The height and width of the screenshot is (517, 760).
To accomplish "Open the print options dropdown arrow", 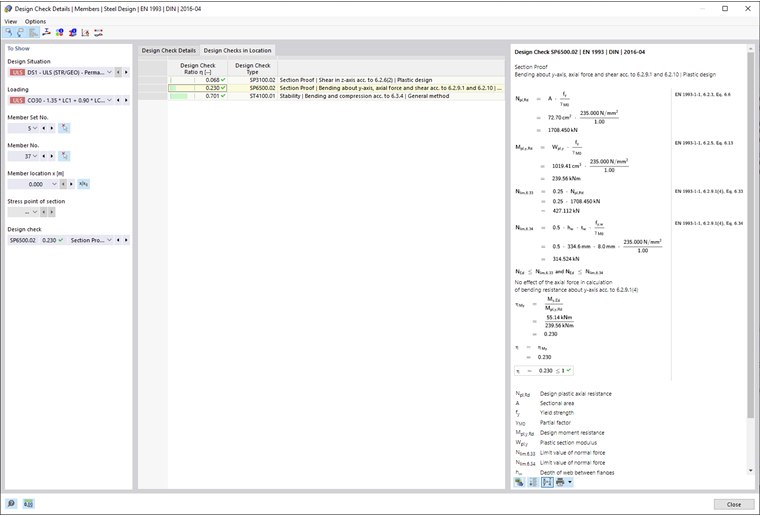I will pos(570,482).
